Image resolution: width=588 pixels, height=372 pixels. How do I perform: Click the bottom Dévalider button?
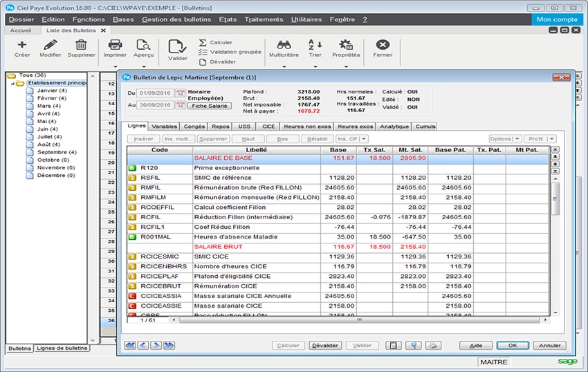pyautogui.click(x=325, y=345)
